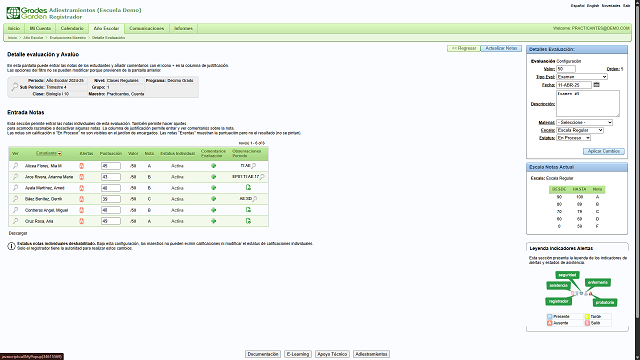Add evaluation comment for Báez Benítez
This screenshot has height=360, width=640.
pyautogui.click(x=213, y=199)
